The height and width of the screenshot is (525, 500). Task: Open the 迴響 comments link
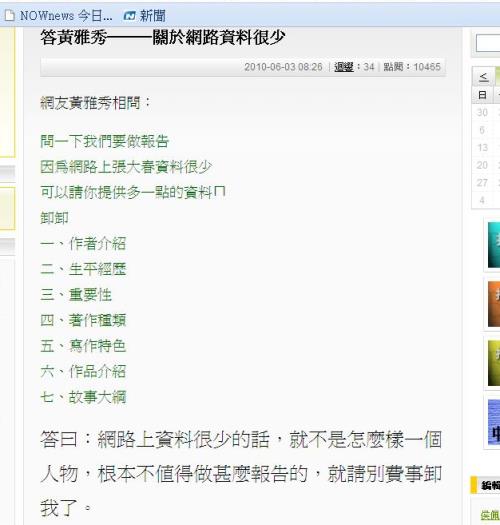tap(344, 67)
